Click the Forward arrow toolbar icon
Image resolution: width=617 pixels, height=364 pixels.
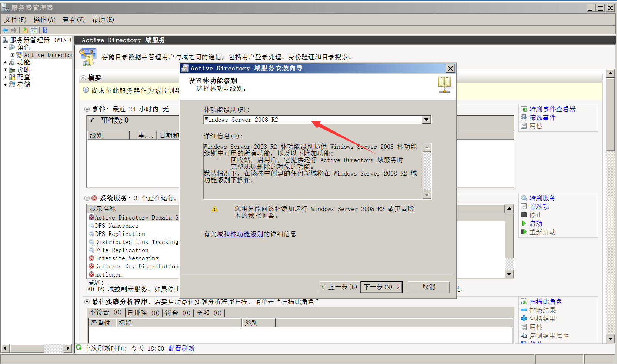[14, 30]
